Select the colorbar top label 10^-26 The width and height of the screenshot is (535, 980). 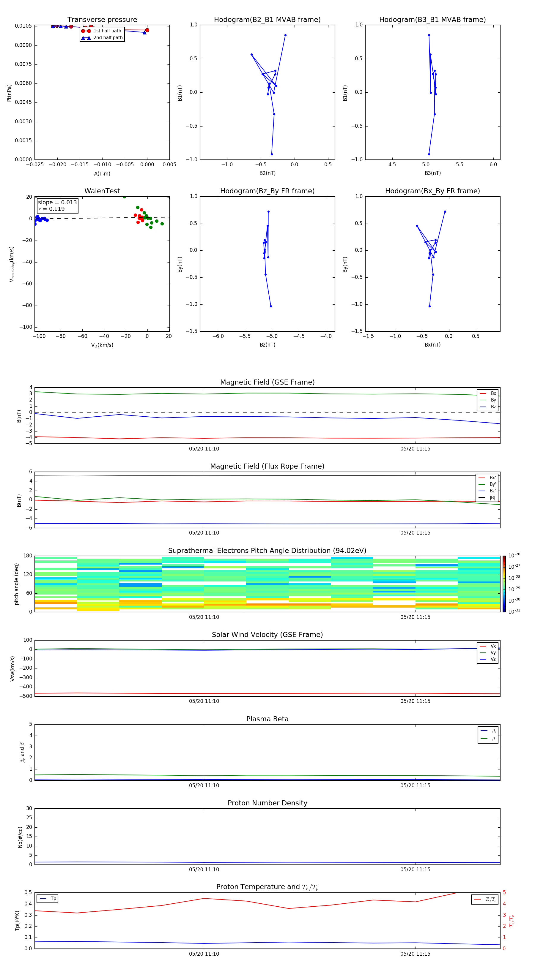tap(514, 555)
